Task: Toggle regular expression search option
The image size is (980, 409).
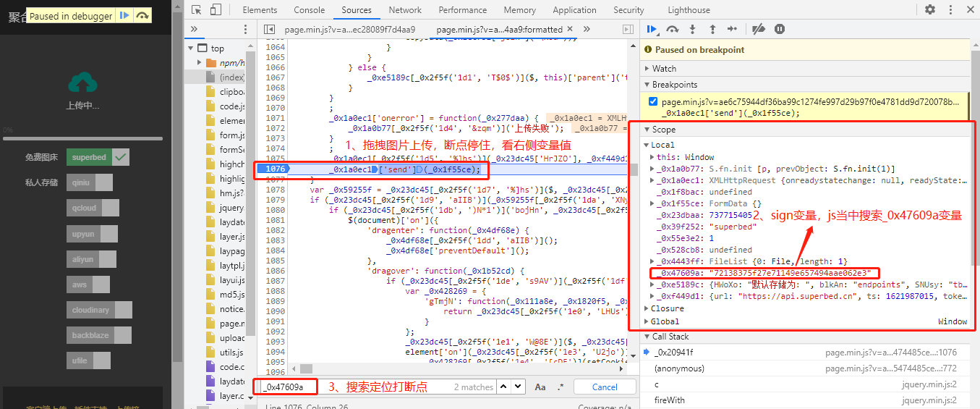Action: (x=561, y=387)
